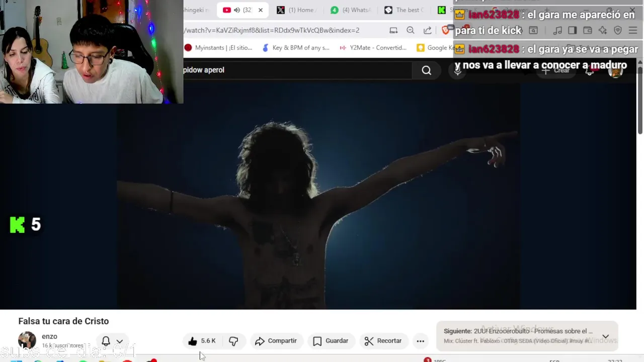Save video using Guardar button
644x362 pixels.
click(331, 341)
